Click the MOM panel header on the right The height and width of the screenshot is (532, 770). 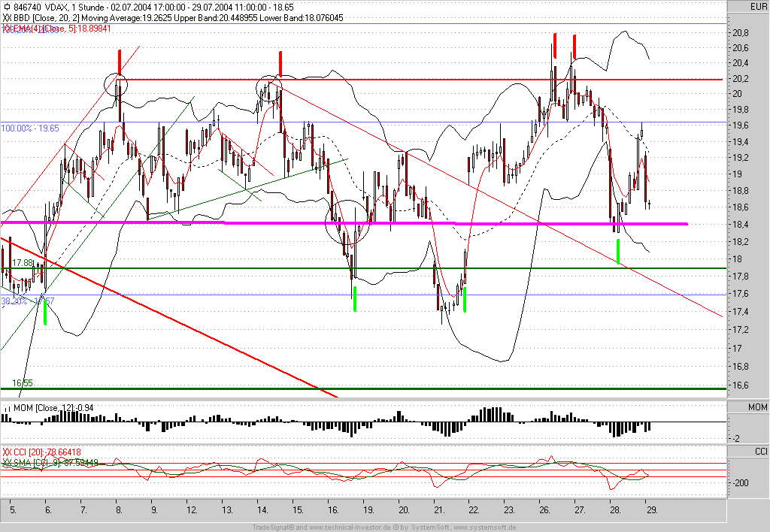pyautogui.click(x=747, y=407)
